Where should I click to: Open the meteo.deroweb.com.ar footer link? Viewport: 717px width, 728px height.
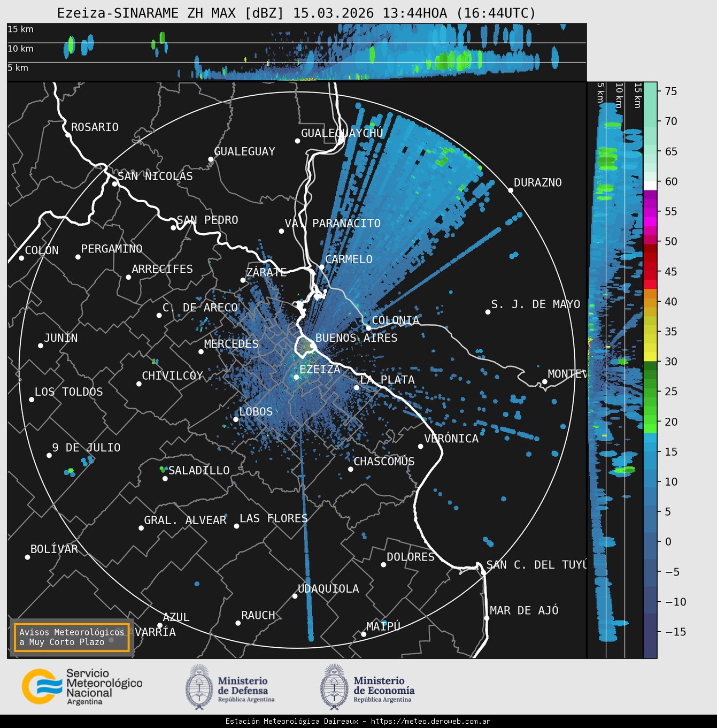(x=430, y=721)
